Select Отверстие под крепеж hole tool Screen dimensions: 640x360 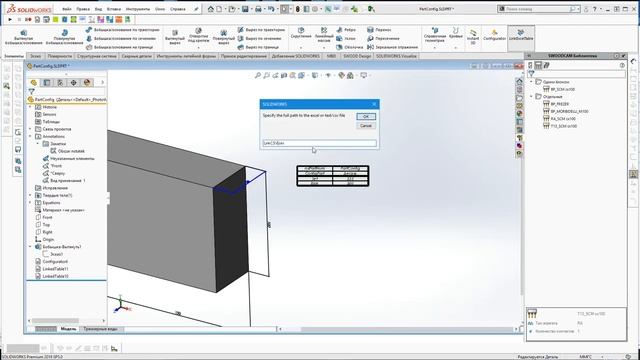[198, 36]
